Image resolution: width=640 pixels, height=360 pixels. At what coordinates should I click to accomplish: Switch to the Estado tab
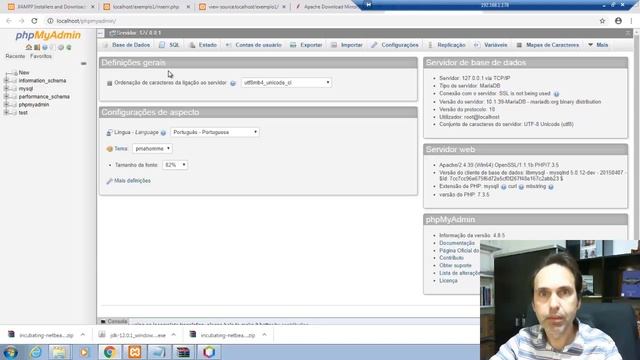(203, 45)
